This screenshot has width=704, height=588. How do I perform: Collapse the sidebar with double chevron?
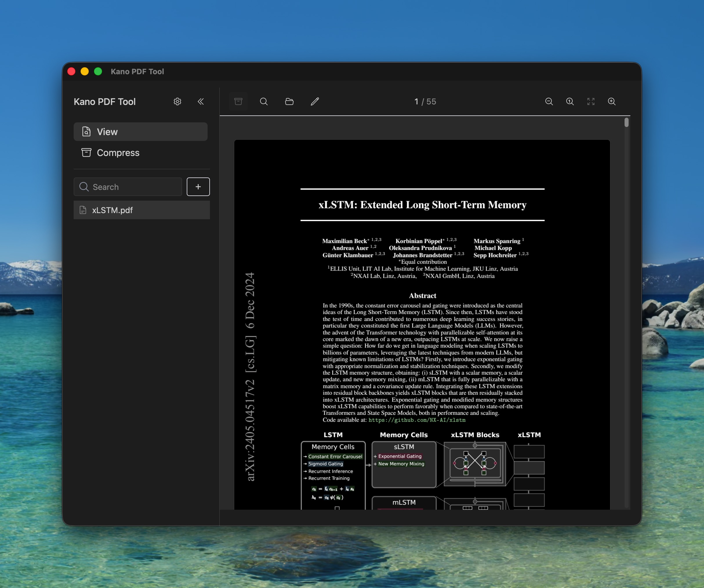[200, 101]
